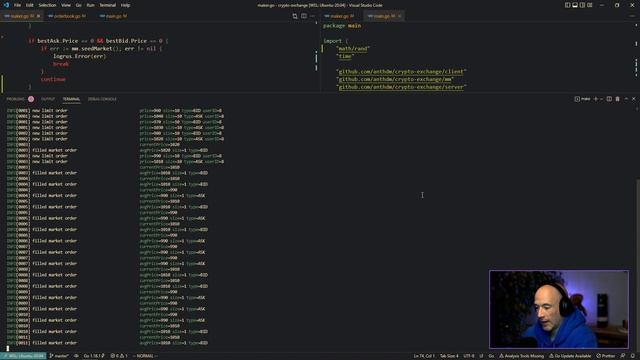Open More Actions for the right editor group

point(632,16)
